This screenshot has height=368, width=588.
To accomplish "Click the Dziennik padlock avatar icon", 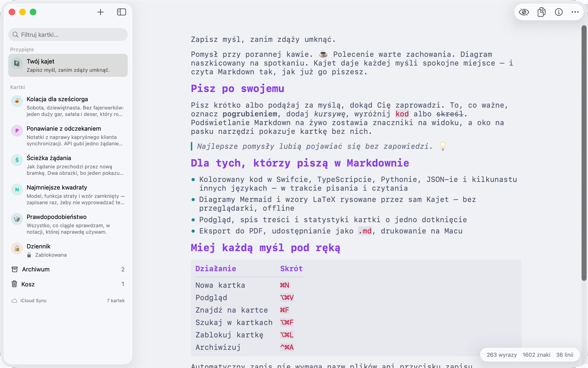I will pos(17,248).
